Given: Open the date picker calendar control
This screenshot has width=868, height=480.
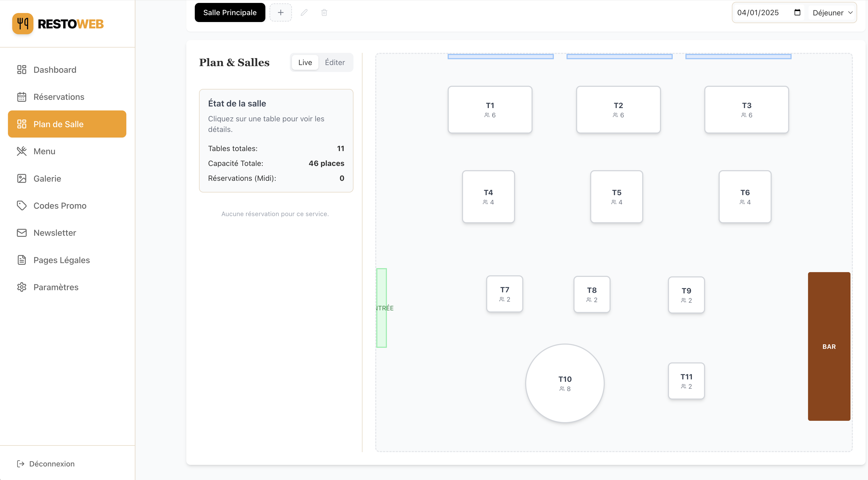Looking at the screenshot, I should coord(797,12).
